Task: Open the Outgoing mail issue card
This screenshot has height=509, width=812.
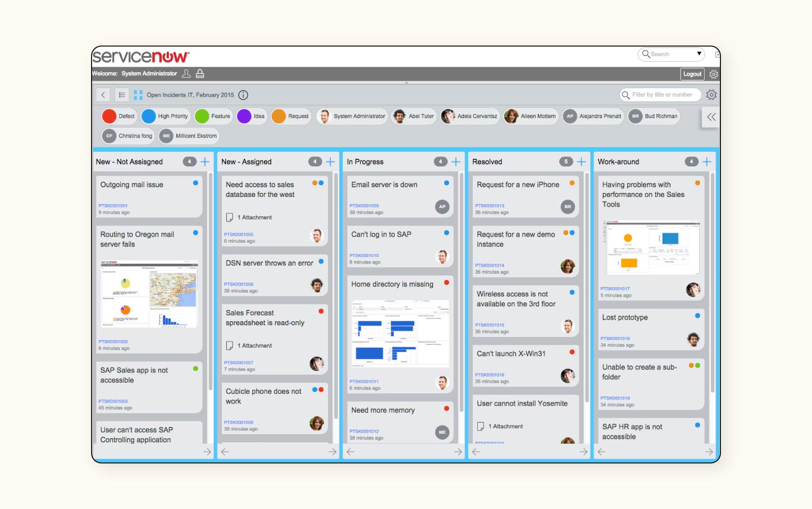Action: click(x=149, y=197)
